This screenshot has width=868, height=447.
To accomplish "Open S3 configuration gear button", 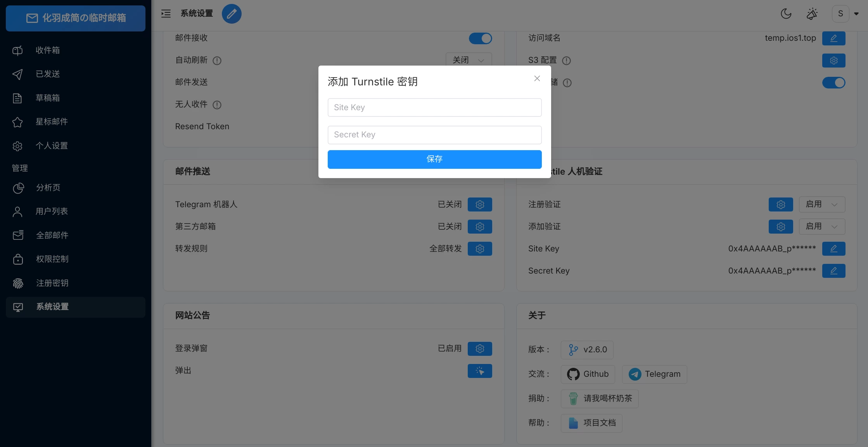I will click(x=833, y=61).
